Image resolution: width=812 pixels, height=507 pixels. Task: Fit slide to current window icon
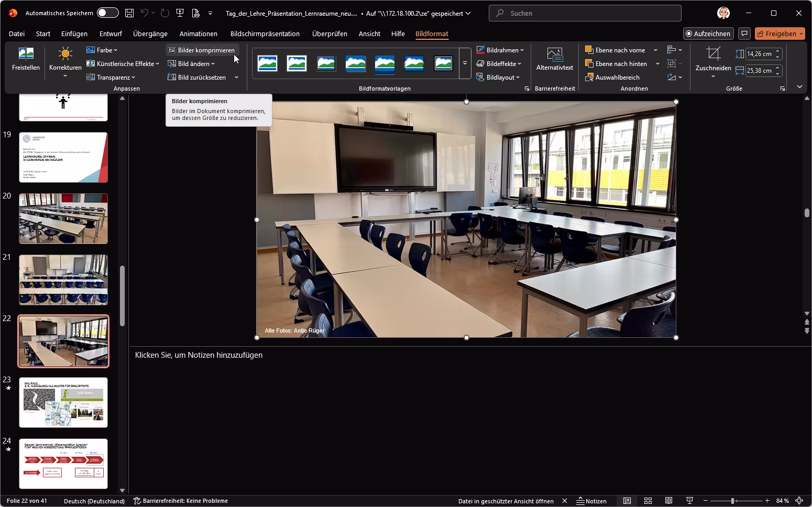799,501
